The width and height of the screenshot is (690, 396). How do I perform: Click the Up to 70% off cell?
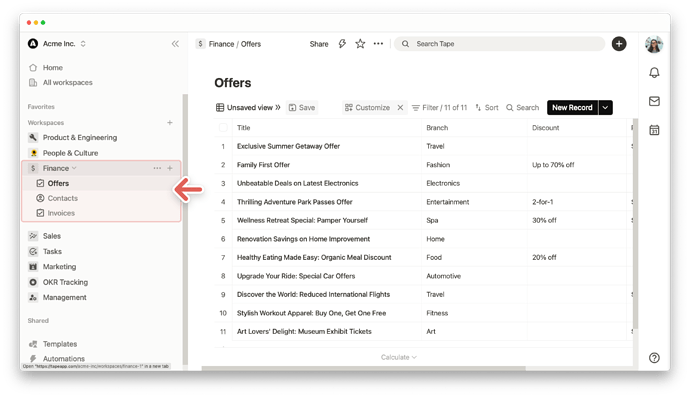576,165
